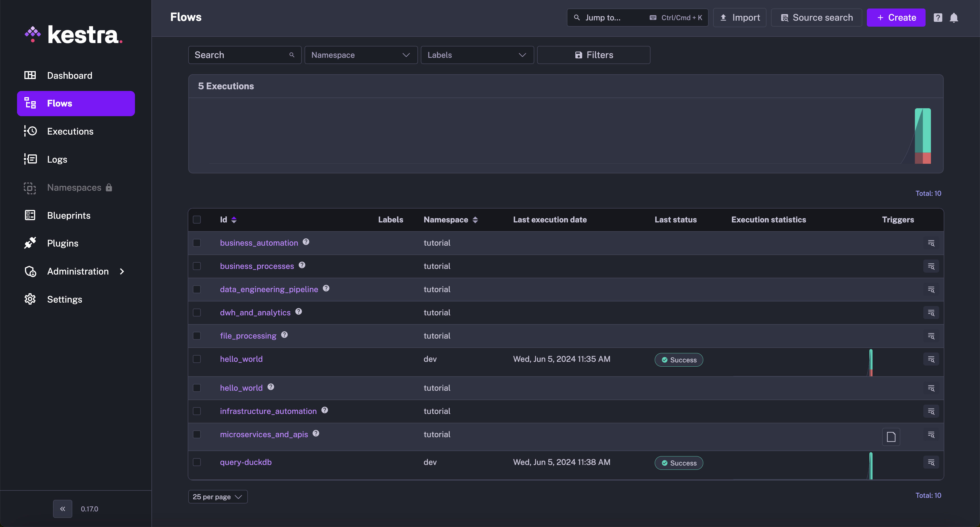Click the Import button

coord(740,18)
